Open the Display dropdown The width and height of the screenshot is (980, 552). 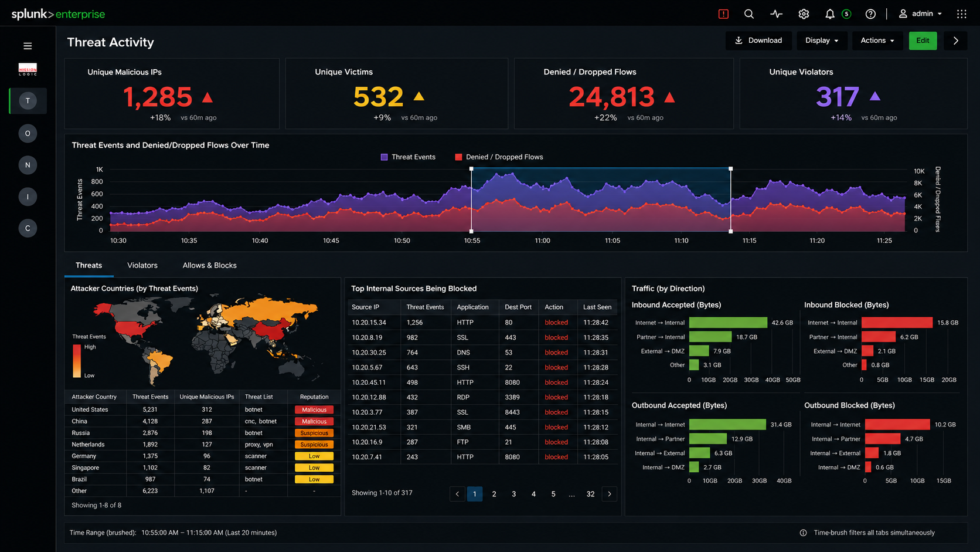[x=822, y=40]
